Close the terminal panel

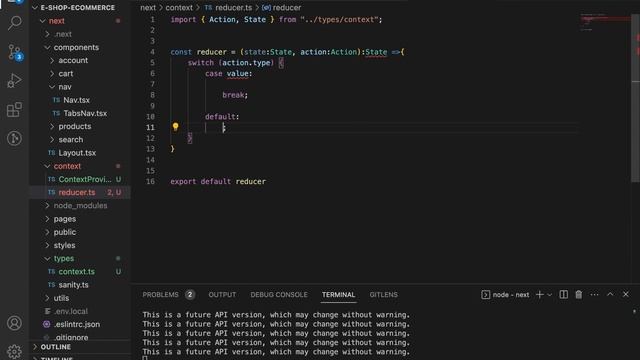626,294
